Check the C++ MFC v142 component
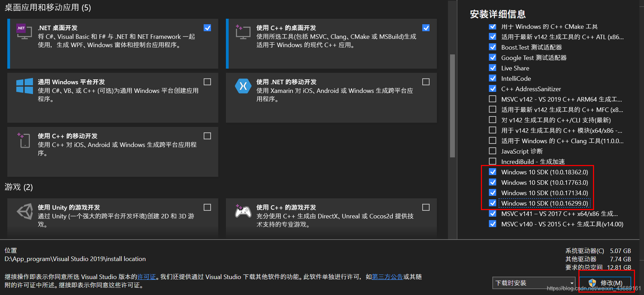The width and height of the screenshot is (644, 295). coord(492,110)
